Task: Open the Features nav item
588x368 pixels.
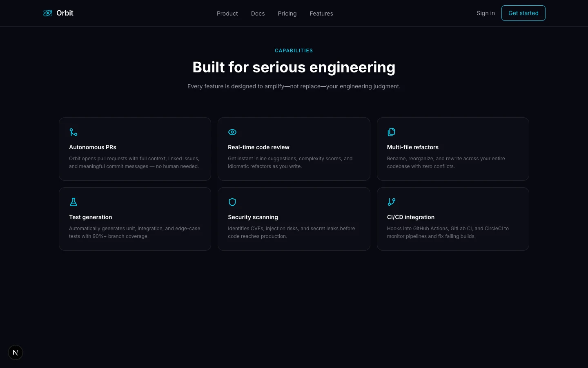Action: point(321,13)
